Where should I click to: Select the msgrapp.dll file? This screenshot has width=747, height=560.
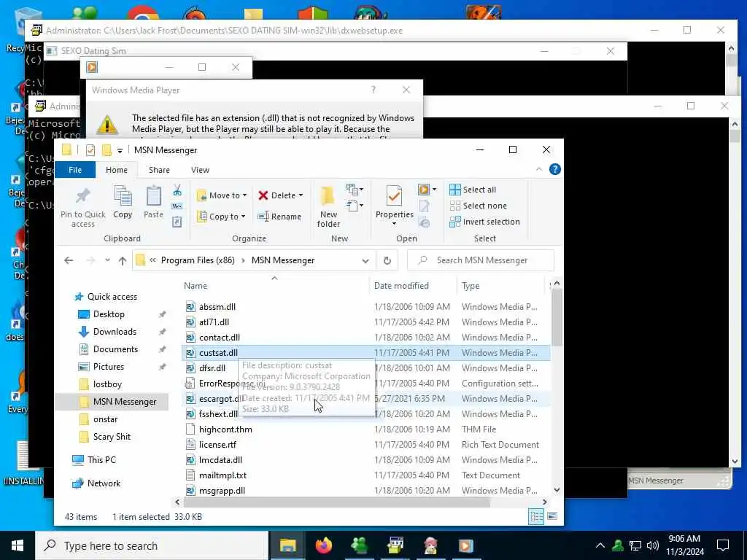click(222, 491)
